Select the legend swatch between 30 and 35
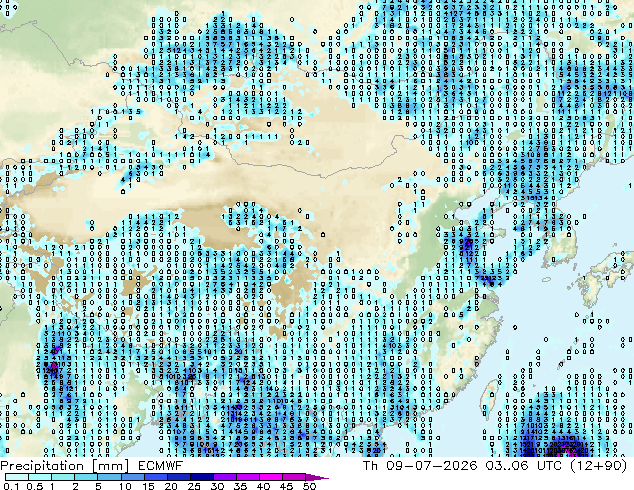Screen dimensions: 634x490 pos(225,477)
